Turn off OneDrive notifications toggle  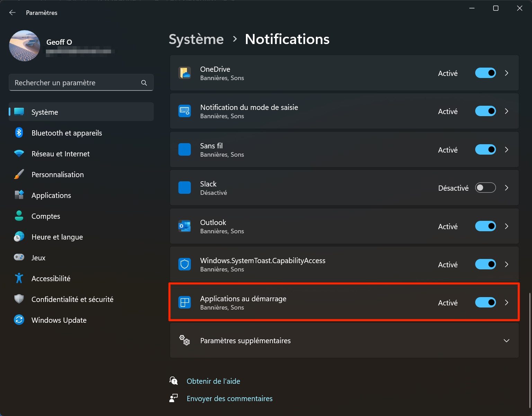pos(485,73)
